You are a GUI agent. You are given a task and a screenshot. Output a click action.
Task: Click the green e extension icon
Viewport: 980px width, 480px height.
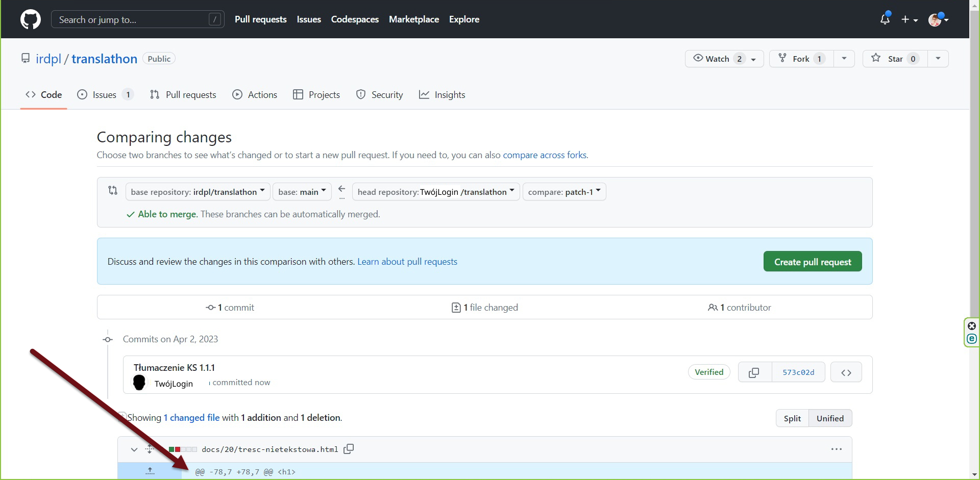pyautogui.click(x=972, y=339)
